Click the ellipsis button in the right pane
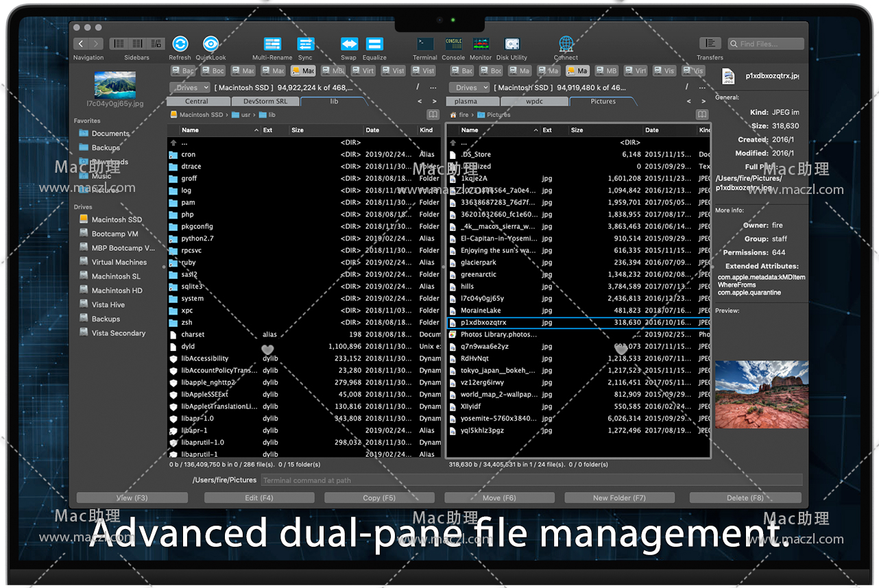Image resolution: width=879 pixels, height=588 pixels. point(703,87)
